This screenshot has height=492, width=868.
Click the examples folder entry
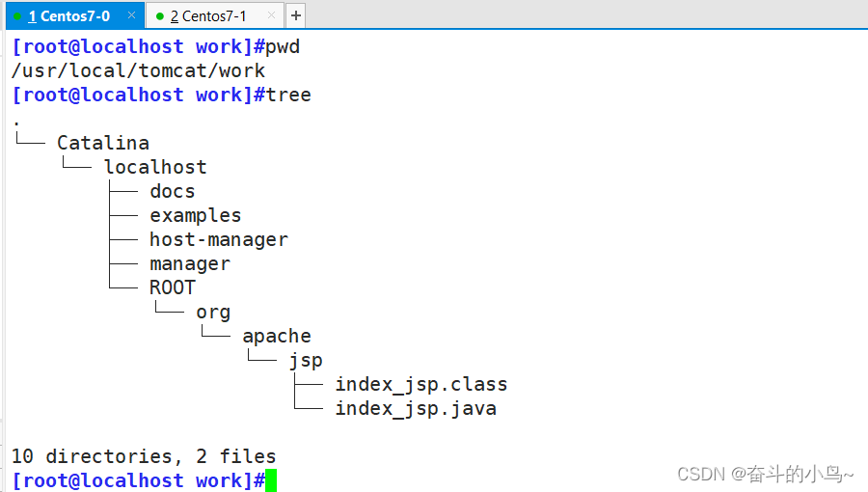tap(196, 215)
